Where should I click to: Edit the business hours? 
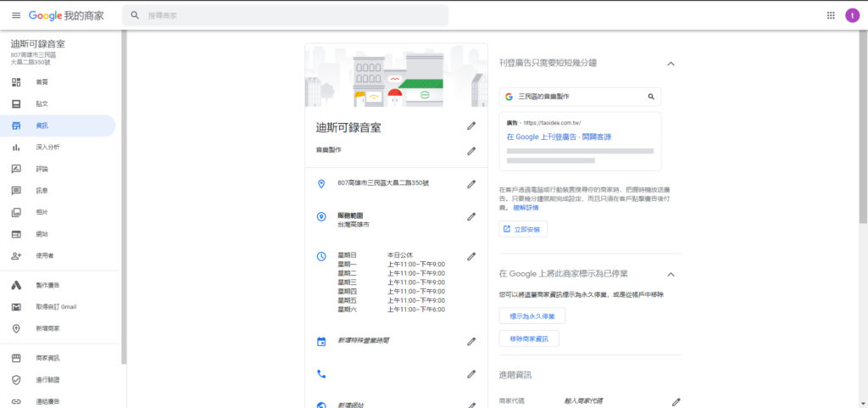tap(471, 255)
